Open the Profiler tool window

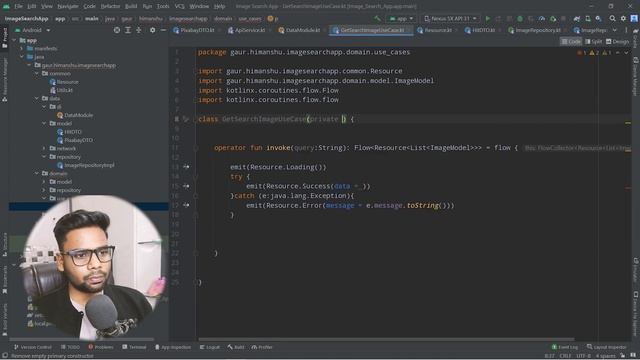262,347
